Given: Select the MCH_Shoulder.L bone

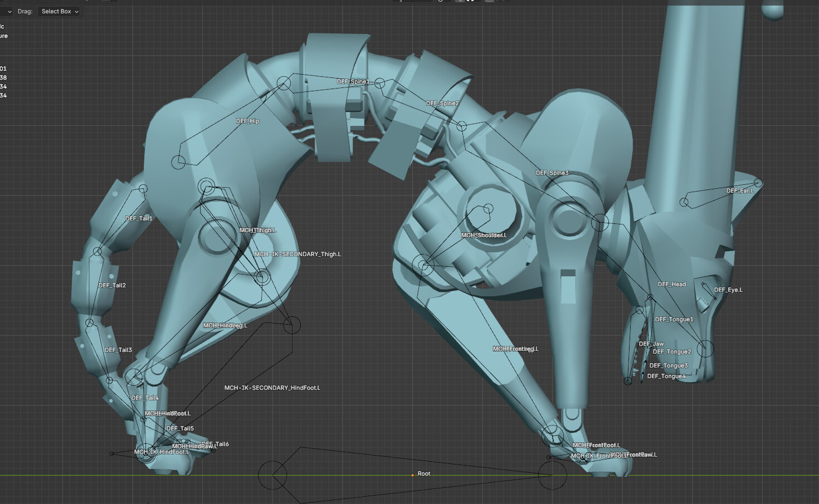Looking at the screenshot, I should pyautogui.click(x=484, y=235).
